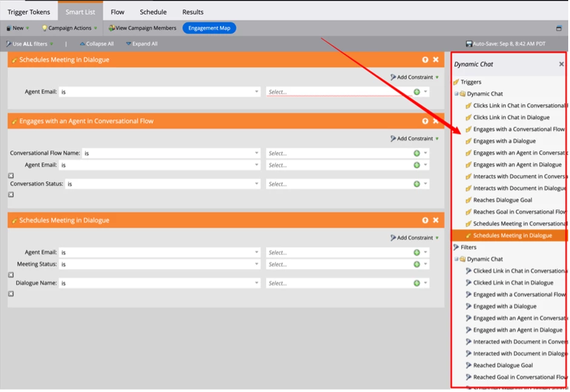Viewport: 570px width, 392px height.
Task: Select Clicks Link in Chat in Dialogue trigger
Action: tap(511, 118)
